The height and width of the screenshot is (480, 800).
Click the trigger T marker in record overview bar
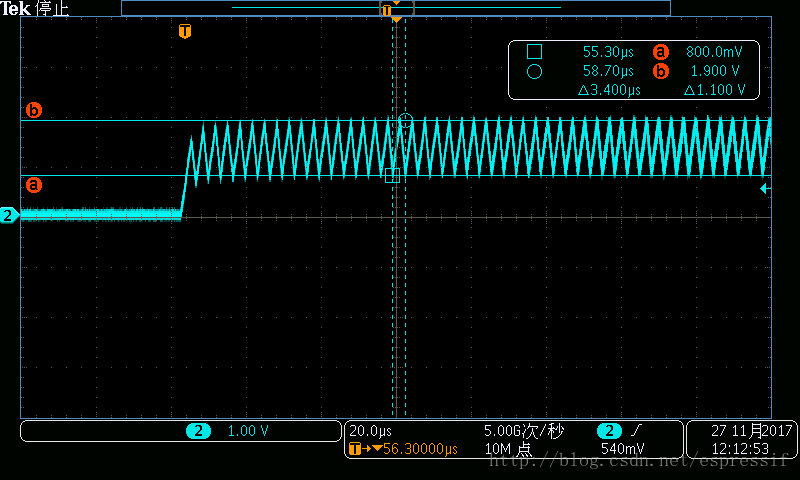click(x=387, y=10)
